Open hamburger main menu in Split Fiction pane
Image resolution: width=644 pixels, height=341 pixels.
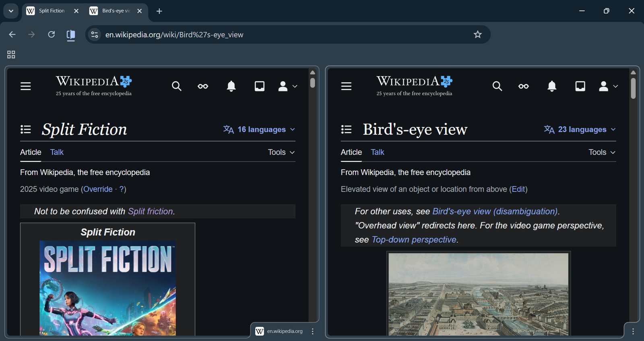pyautogui.click(x=26, y=86)
